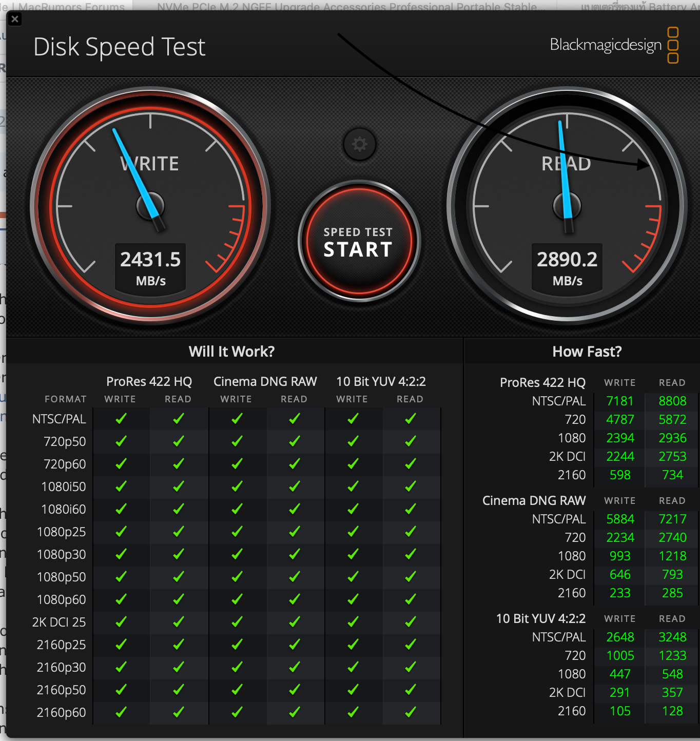Click the Cinema DNG write checkmark for 2160p25
This screenshot has width=700, height=741.
[237, 645]
